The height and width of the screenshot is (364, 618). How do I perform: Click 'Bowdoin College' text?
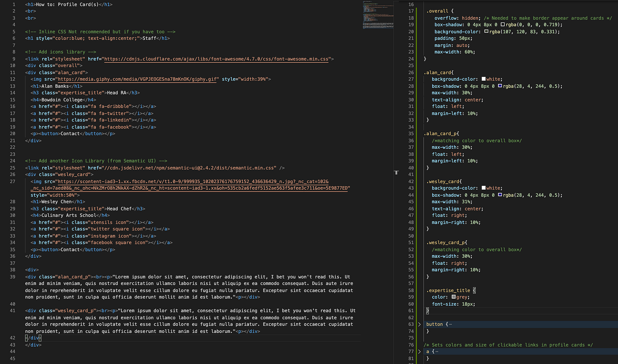(x=62, y=100)
